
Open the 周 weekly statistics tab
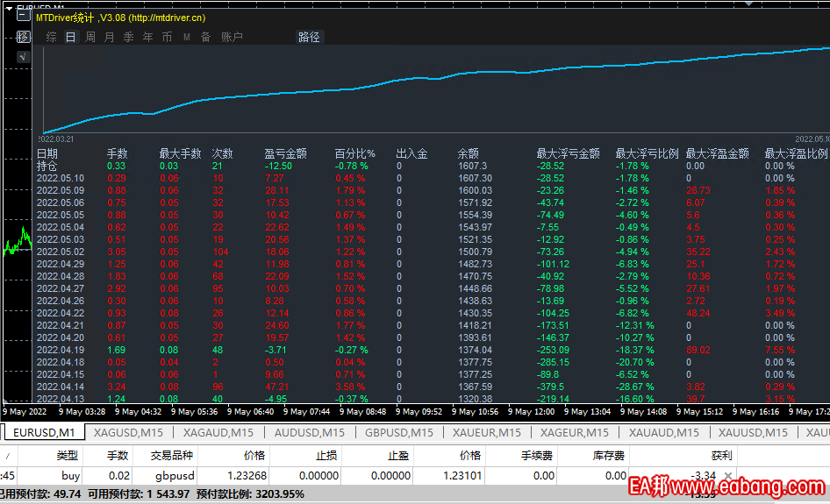tap(90, 37)
